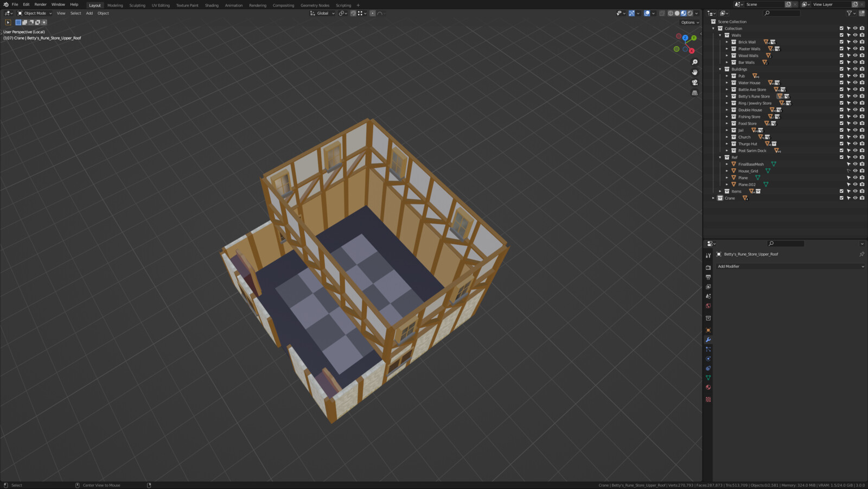The image size is (868, 489).
Task: Switch orthographic/perspective grid icon
Action: click(694, 93)
